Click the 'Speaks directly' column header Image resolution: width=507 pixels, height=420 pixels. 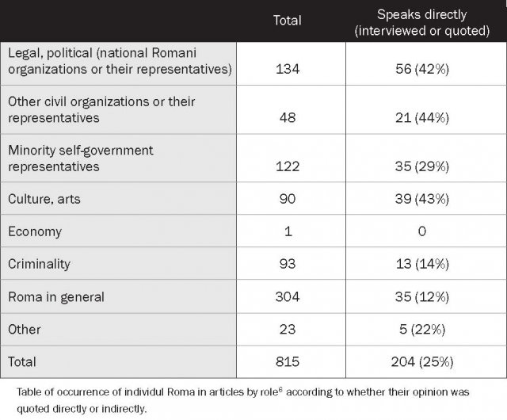click(x=421, y=23)
